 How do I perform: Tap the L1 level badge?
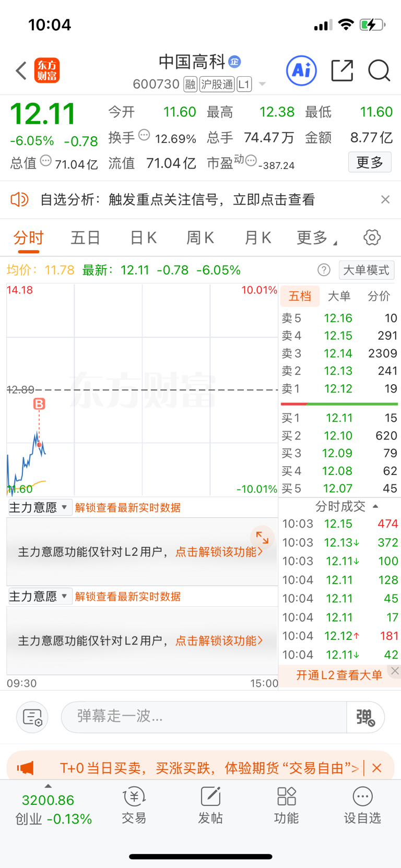[x=244, y=85]
